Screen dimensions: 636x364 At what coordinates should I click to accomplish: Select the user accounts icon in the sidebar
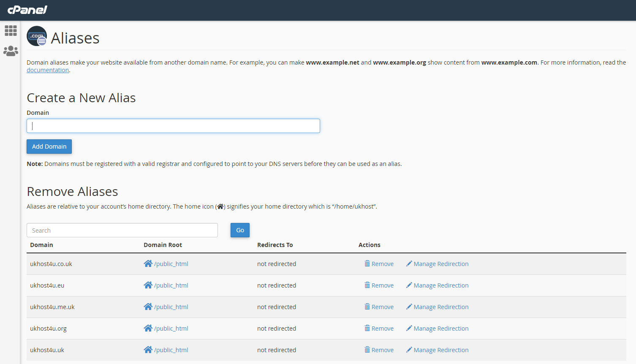point(11,51)
